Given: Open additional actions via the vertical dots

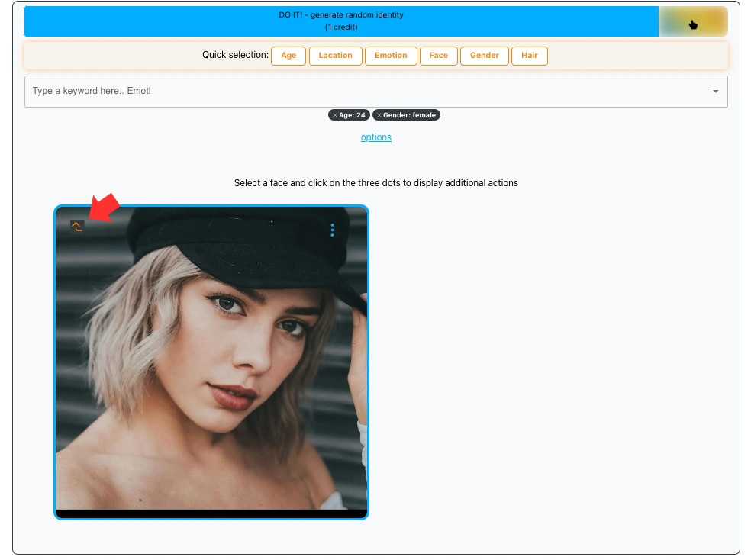Looking at the screenshot, I should click(332, 230).
